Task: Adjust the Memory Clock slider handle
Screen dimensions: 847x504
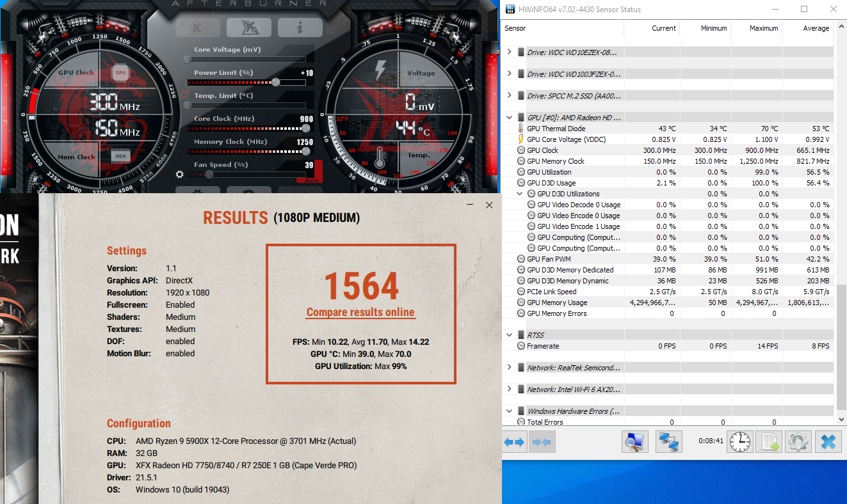Action: (306, 152)
